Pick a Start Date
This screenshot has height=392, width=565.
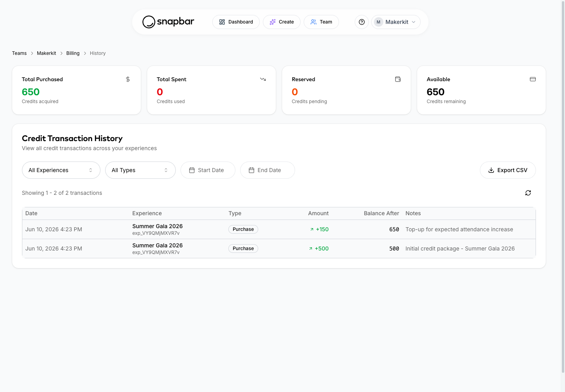click(x=208, y=170)
